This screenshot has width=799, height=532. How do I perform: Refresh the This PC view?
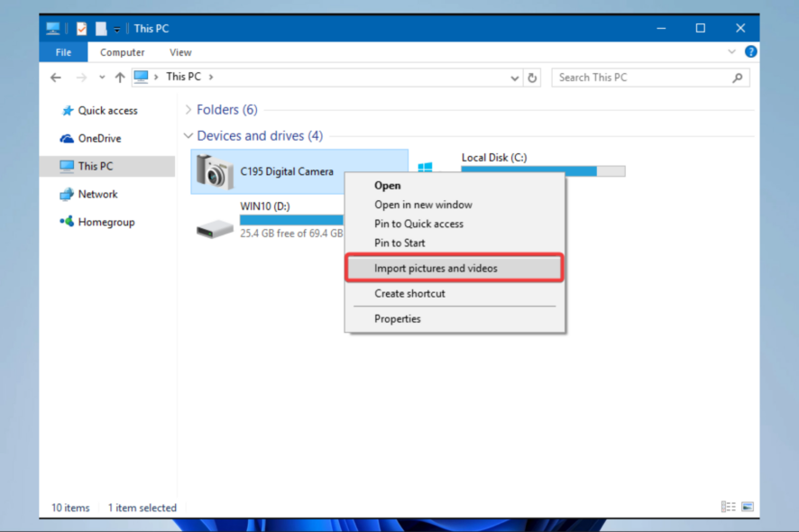click(532, 78)
